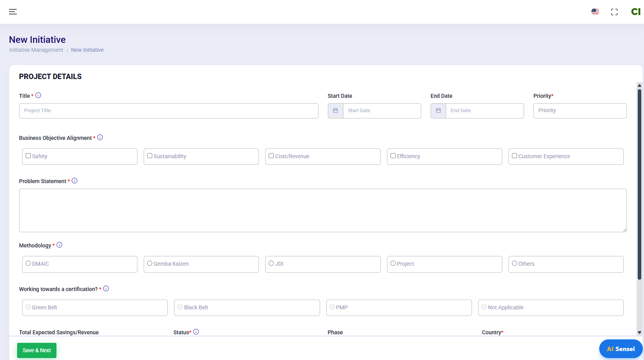This screenshot has width=644, height=360.
Task: Expand the Priority dropdown
Action: (579, 111)
